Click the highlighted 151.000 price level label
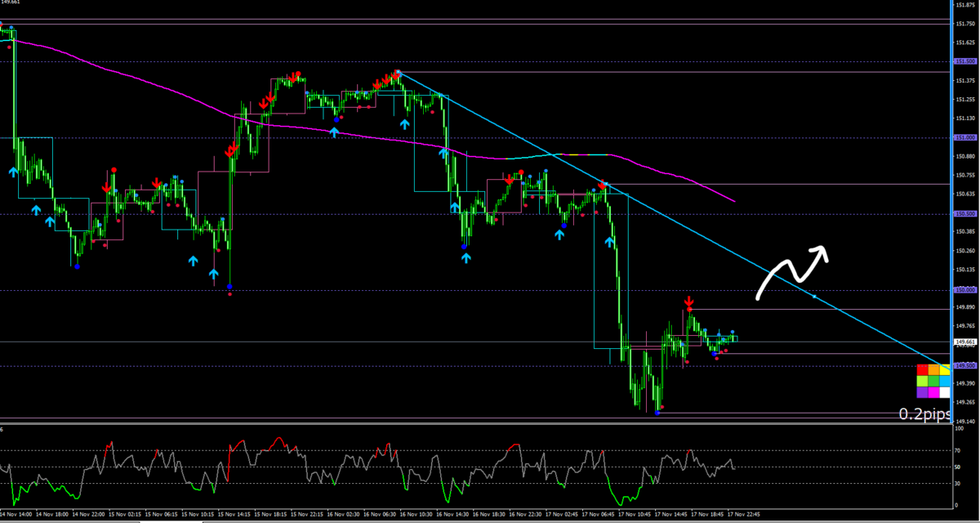Image resolution: width=980 pixels, height=523 pixels. click(966, 137)
